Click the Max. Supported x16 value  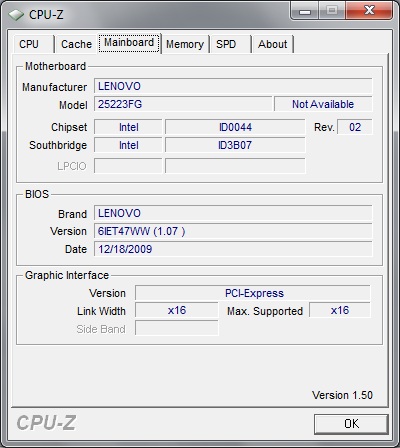pyautogui.click(x=340, y=310)
